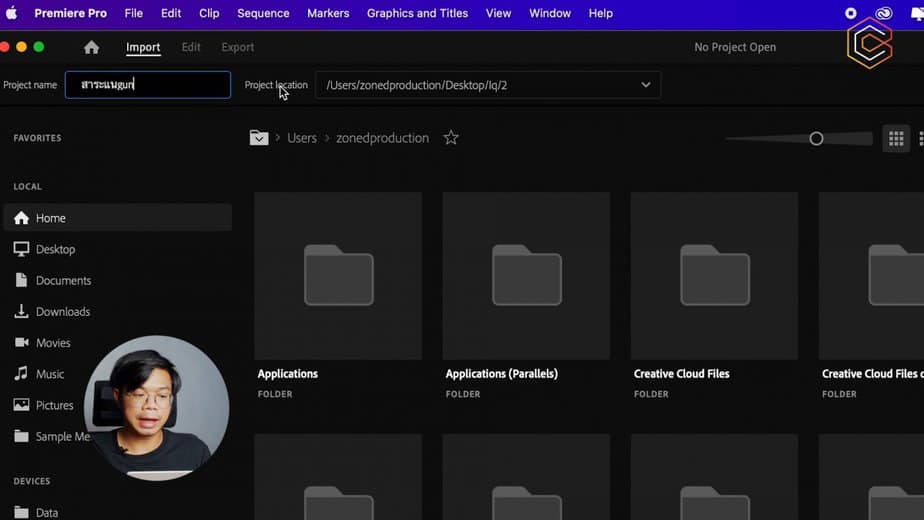Click the Applications (Parallels) name label
924x520 pixels.
pyautogui.click(x=501, y=374)
